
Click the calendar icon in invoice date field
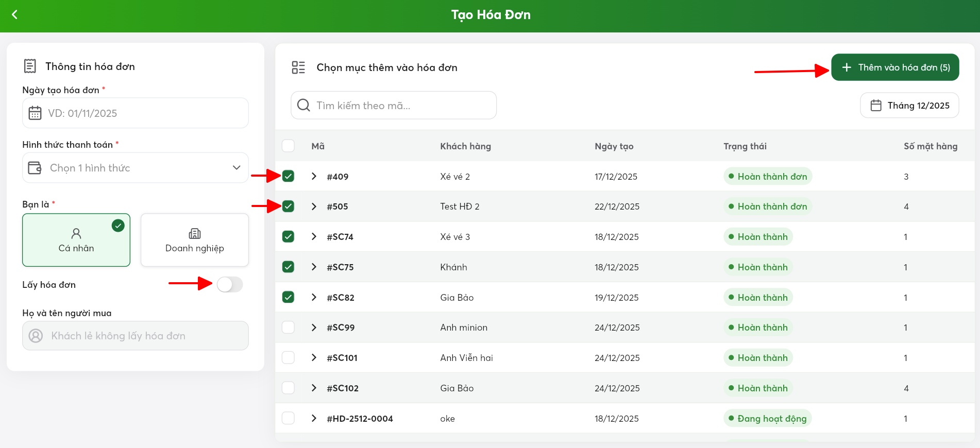[x=35, y=113]
